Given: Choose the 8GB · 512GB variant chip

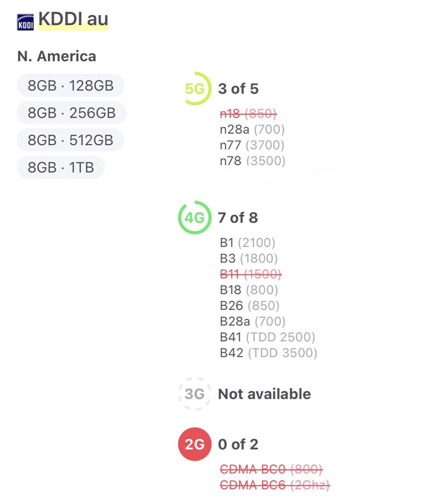Looking at the screenshot, I should [x=71, y=140].
